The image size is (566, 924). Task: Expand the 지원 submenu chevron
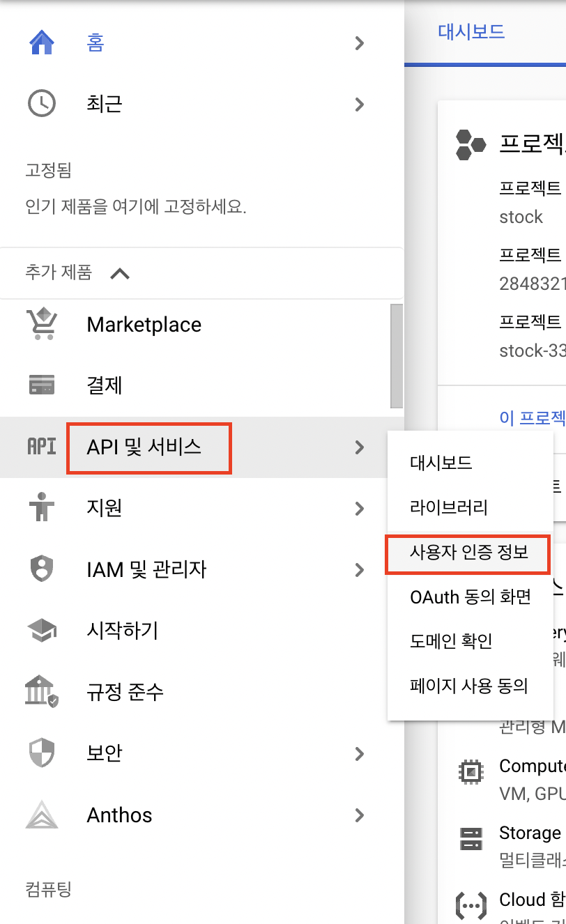pyautogui.click(x=360, y=508)
